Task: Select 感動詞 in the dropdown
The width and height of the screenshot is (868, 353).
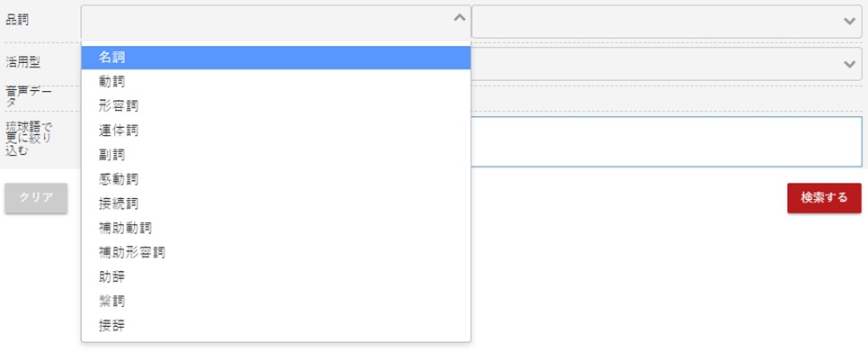Action: pyautogui.click(x=275, y=179)
